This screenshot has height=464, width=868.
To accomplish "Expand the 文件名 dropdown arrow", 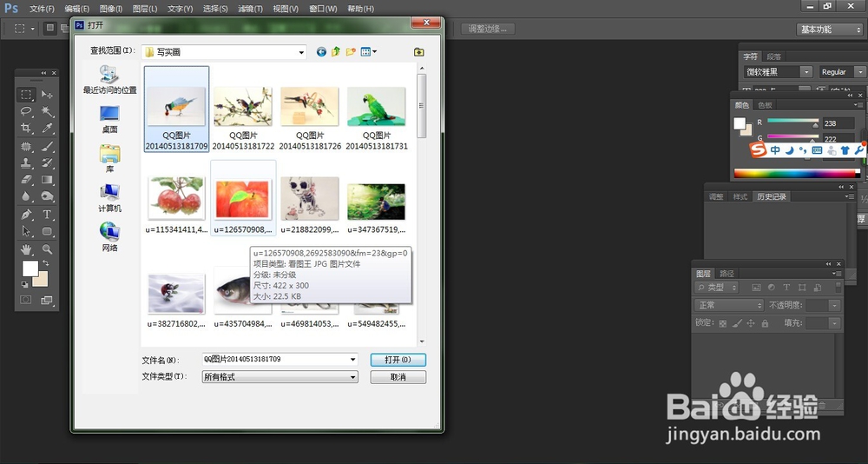I will 352,359.
